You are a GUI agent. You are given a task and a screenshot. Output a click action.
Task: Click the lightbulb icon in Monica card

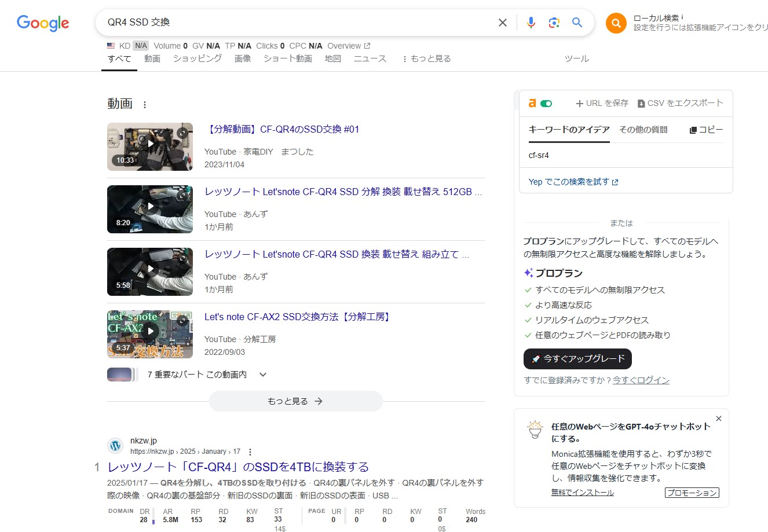pyautogui.click(x=535, y=430)
